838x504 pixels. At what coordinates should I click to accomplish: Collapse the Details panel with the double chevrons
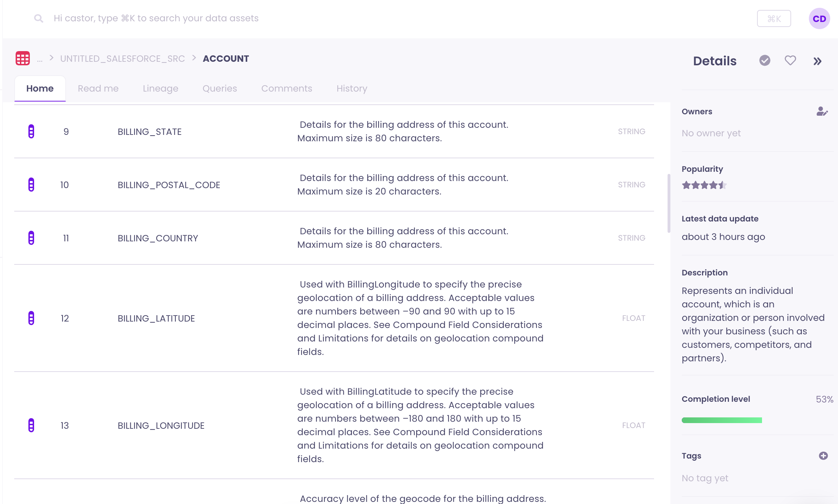[x=817, y=61]
